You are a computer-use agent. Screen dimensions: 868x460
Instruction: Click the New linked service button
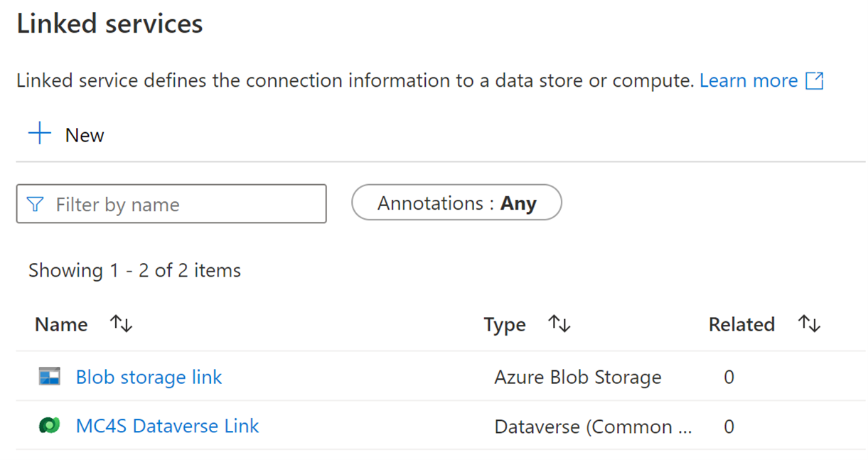pyautogui.click(x=66, y=134)
